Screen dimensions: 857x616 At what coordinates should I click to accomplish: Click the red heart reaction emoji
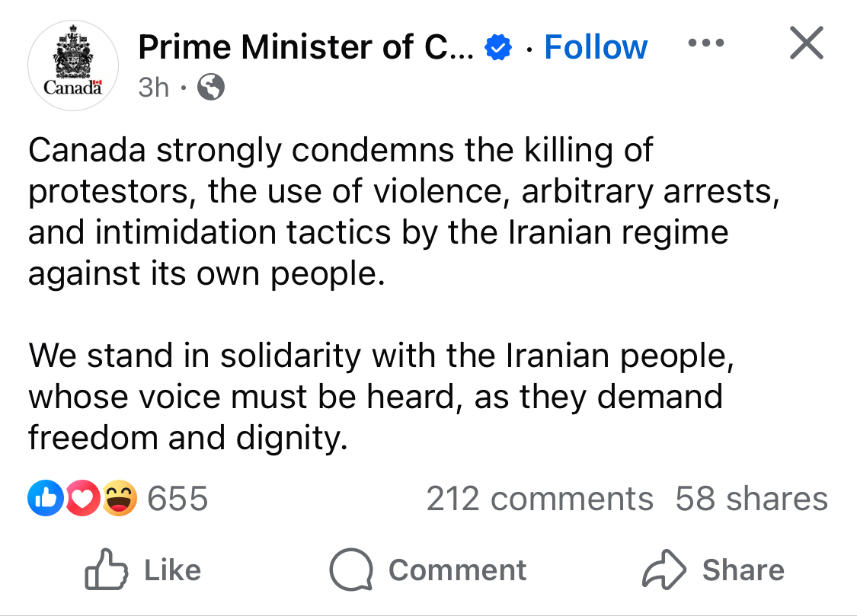(82, 499)
